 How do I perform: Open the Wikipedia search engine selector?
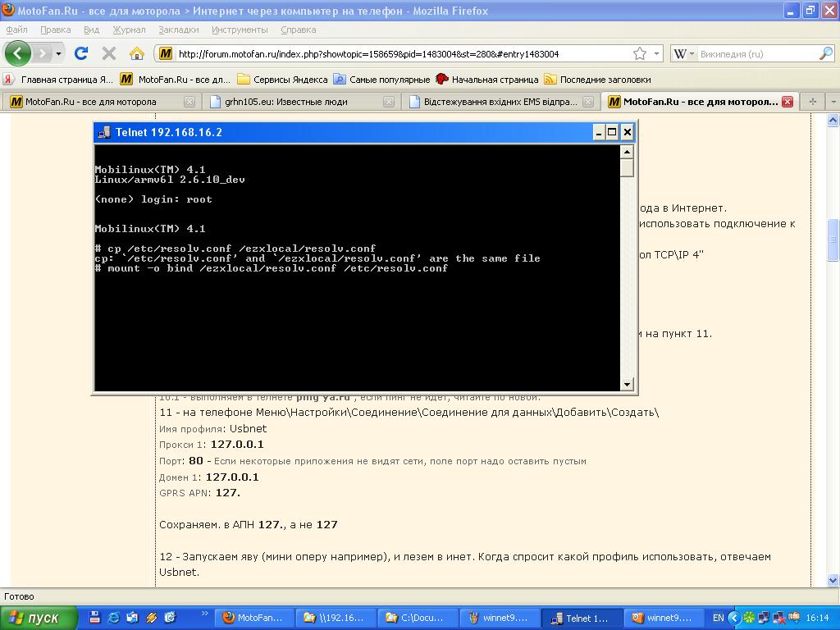[683, 53]
